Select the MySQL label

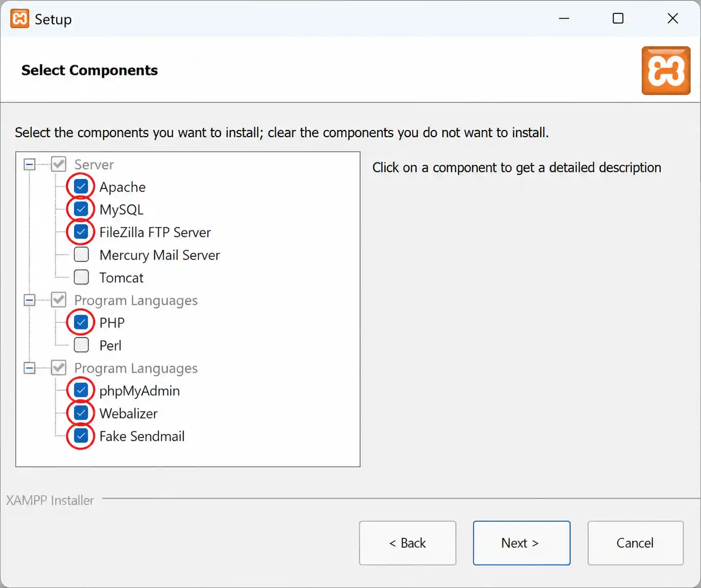coord(121,210)
